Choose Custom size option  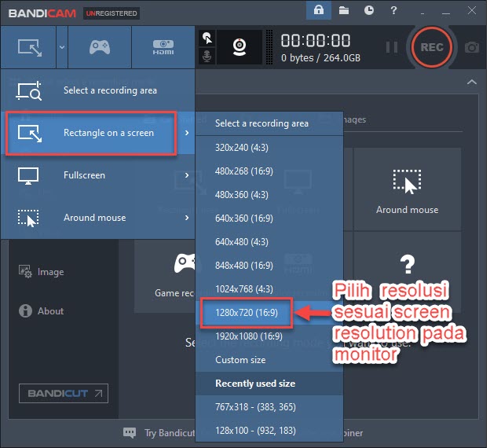pos(269,360)
